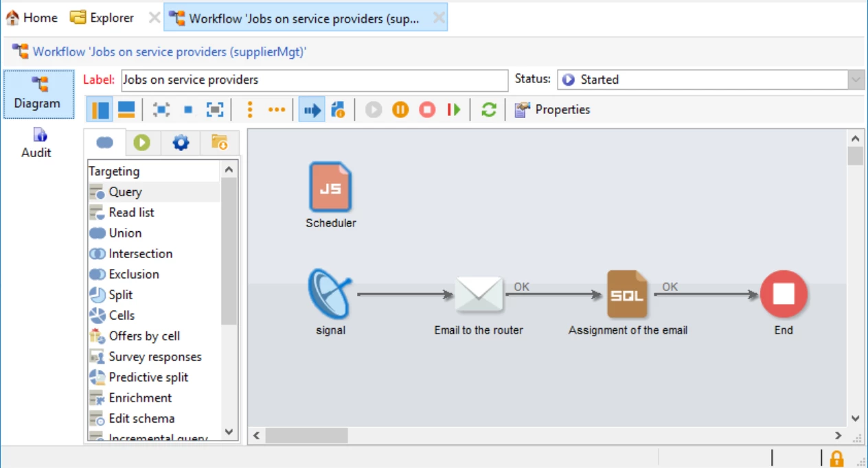This screenshot has height=468, width=868.
Task: Select the signal satellite dish activity
Action: click(x=330, y=294)
